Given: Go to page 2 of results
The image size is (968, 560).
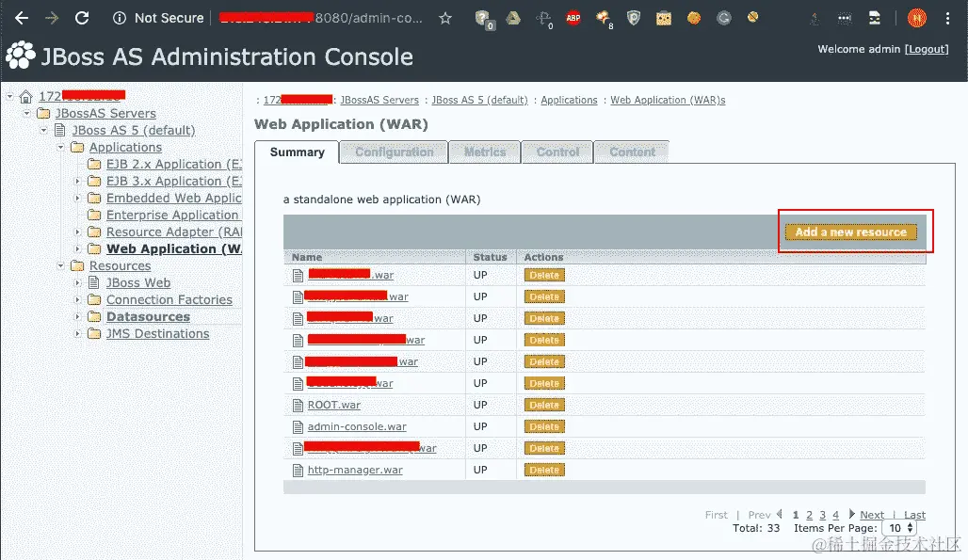Looking at the screenshot, I should [x=810, y=515].
